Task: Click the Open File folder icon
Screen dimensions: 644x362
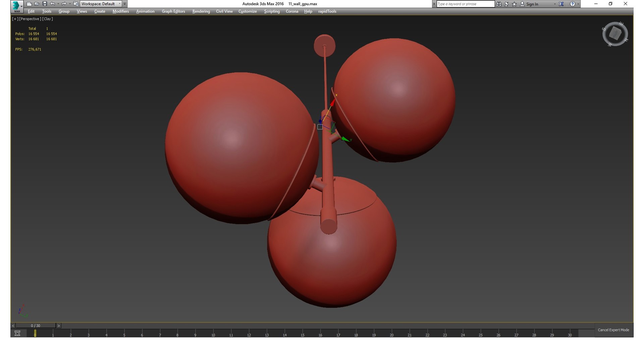Action: (37, 4)
